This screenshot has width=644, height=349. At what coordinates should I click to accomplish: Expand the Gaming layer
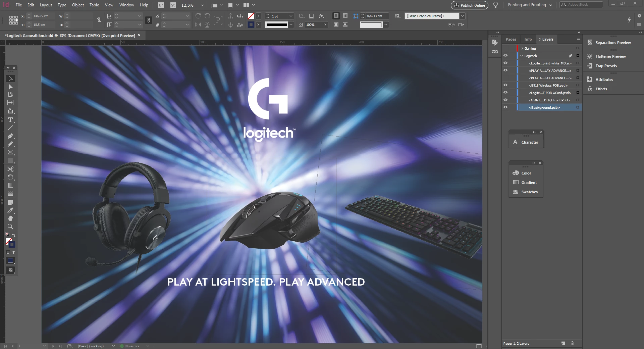(522, 48)
